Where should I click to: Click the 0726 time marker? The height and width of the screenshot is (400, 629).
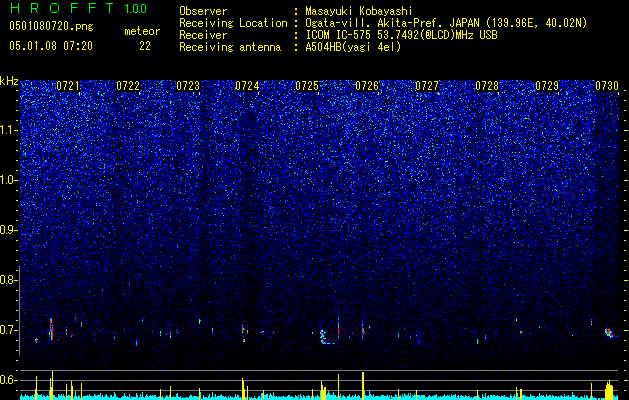(367, 86)
